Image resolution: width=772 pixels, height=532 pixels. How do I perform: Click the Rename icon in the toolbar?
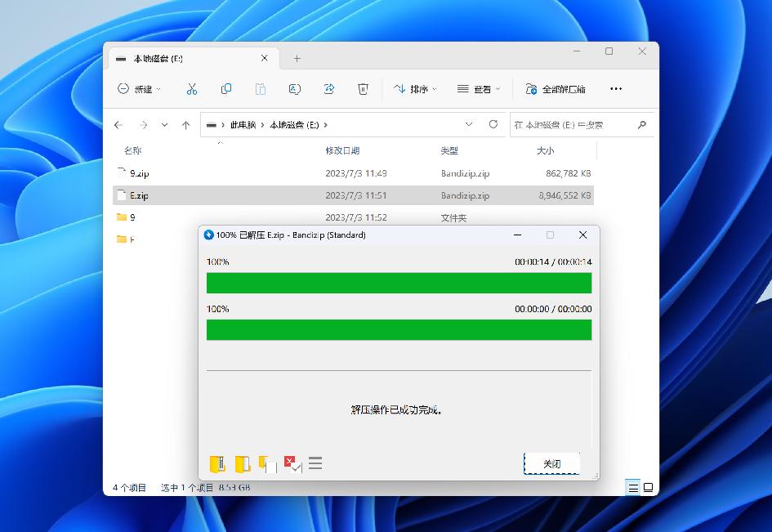coord(294,89)
